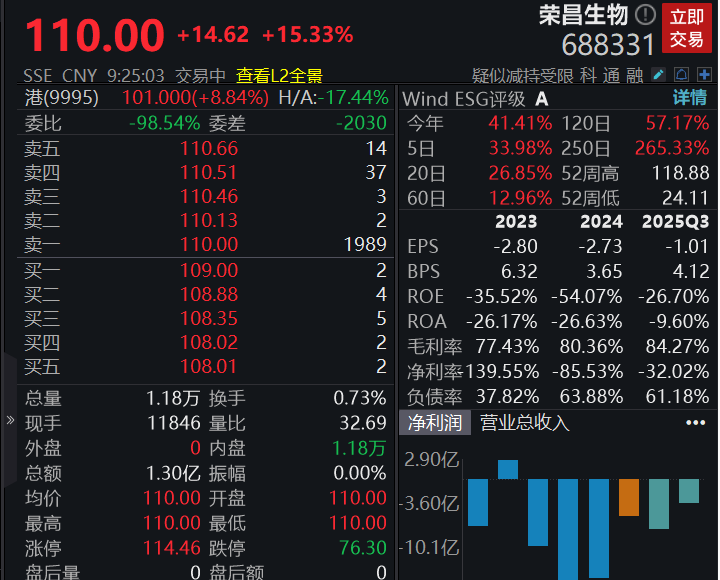This screenshot has width=720, height=580.
Task: Open 查看L2全景 link
Action: pos(279,76)
